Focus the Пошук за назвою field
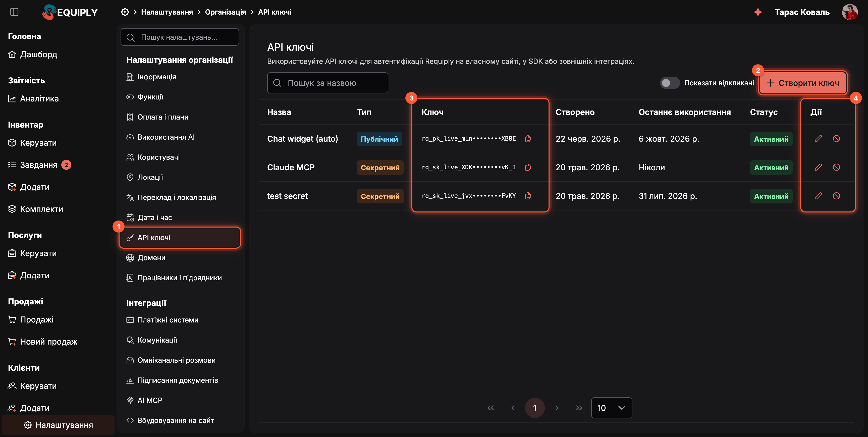This screenshot has height=437, width=868. pos(328,83)
